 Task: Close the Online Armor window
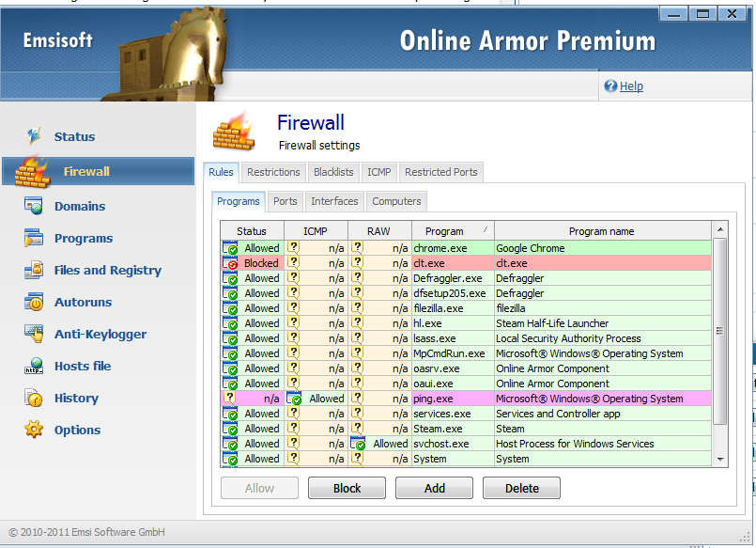coord(733,14)
